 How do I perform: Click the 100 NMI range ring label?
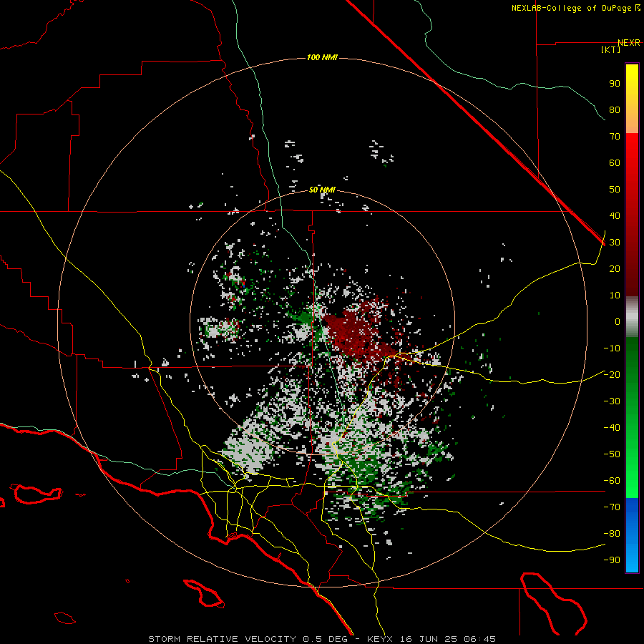coord(322,57)
